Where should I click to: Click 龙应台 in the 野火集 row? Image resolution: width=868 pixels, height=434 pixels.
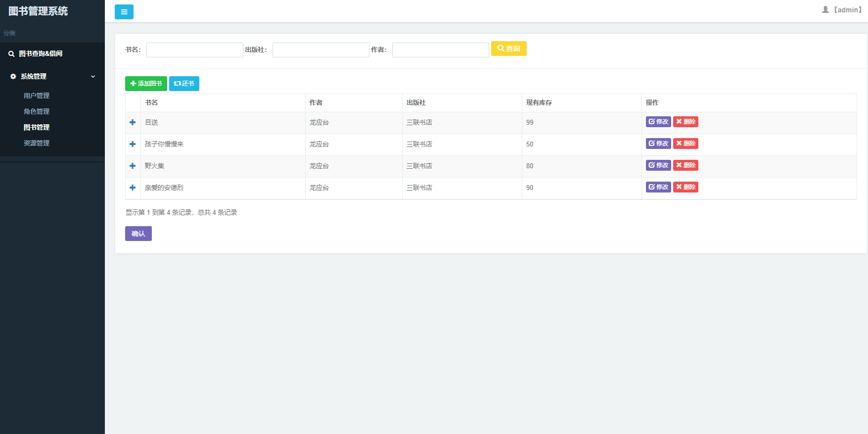(x=319, y=166)
